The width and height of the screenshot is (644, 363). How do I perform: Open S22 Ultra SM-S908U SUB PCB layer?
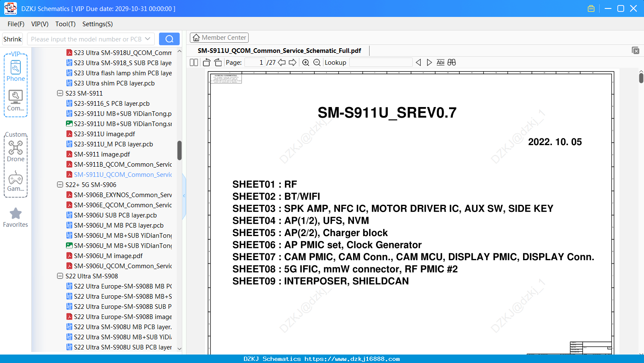click(119, 347)
